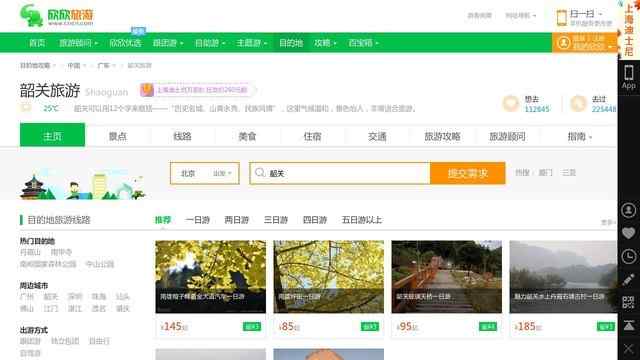Expand 跟团游 dropdown in navigation bar
Viewport: 640px width, 360px height.
168,43
